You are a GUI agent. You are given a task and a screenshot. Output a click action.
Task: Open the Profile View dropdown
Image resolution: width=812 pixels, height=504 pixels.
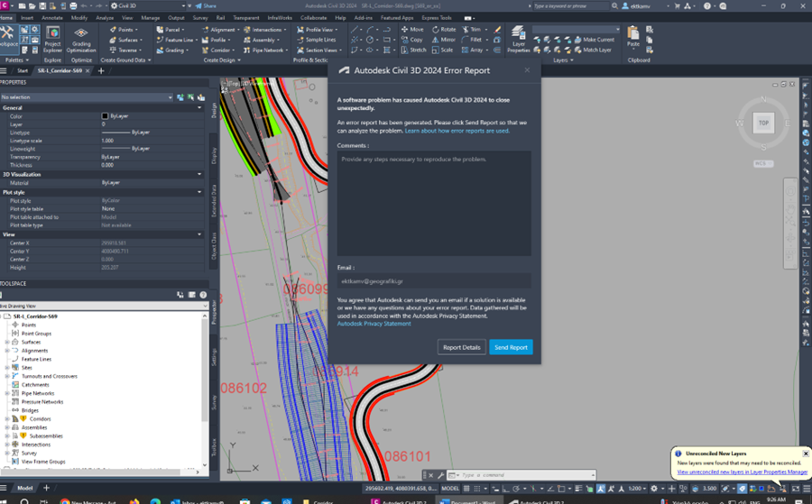[x=317, y=30]
